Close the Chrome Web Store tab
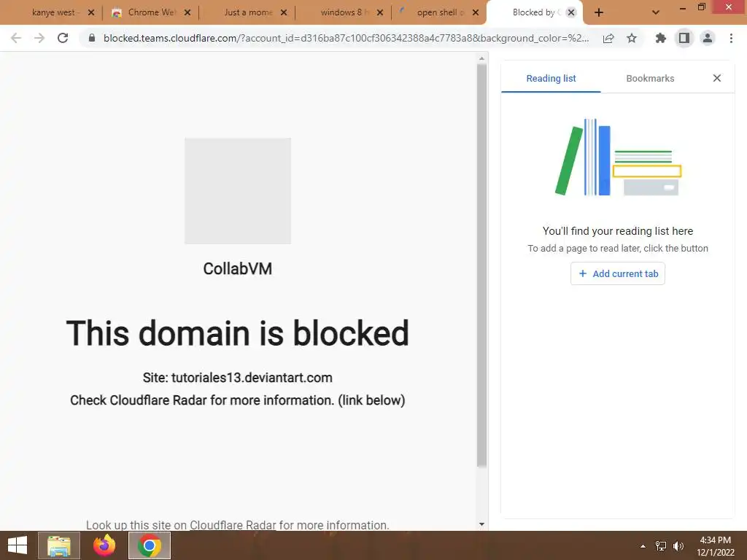 tap(187, 12)
